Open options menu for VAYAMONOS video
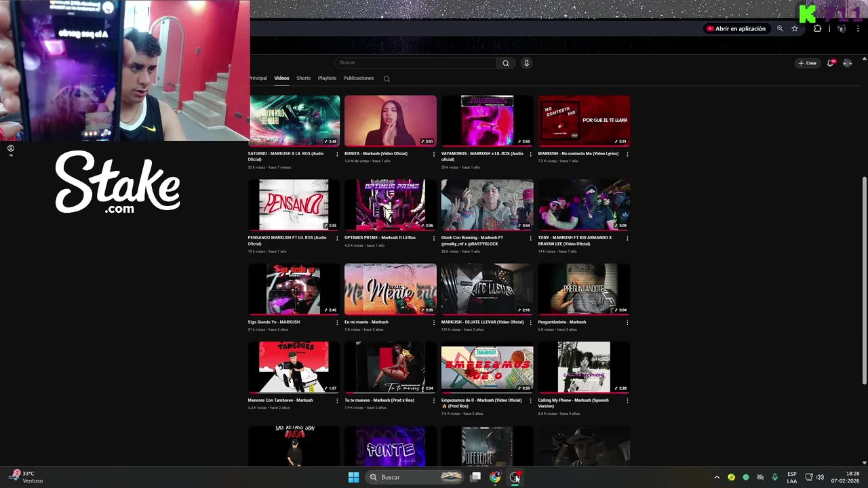868x488 pixels. (x=530, y=154)
